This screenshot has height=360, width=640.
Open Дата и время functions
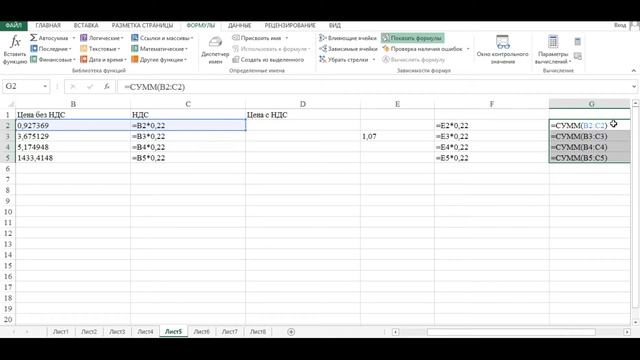pyautogui.click(x=102, y=60)
